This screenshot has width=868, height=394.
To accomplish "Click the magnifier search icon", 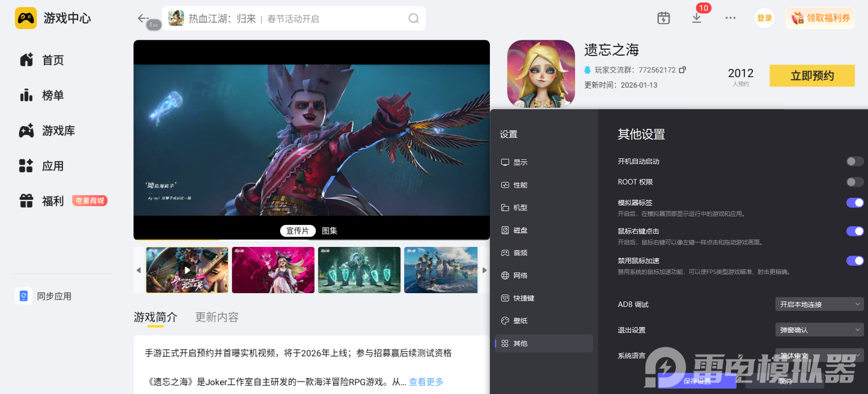I will pyautogui.click(x=414, y=19).
